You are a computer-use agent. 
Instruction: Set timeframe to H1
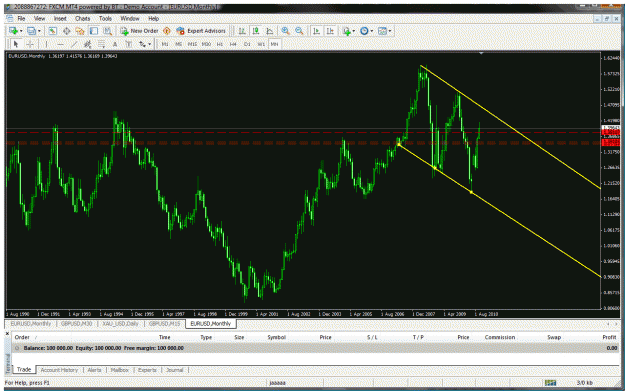pos(220,44)
